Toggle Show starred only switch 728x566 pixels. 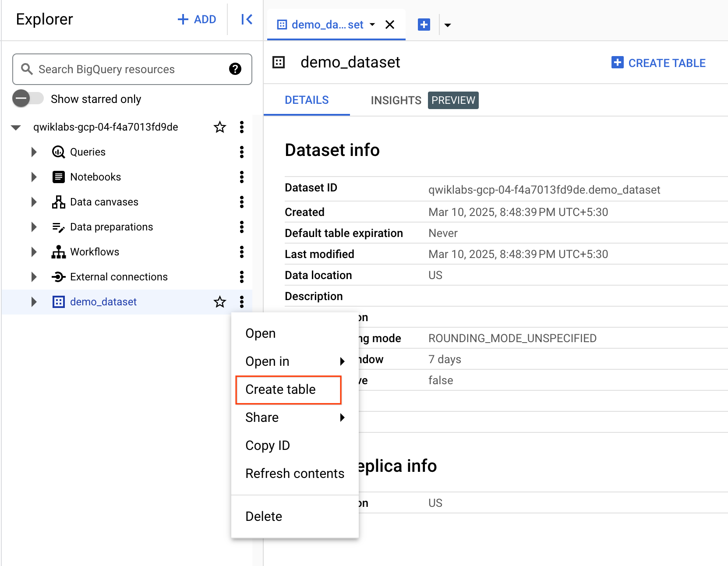tap(28, 99)
